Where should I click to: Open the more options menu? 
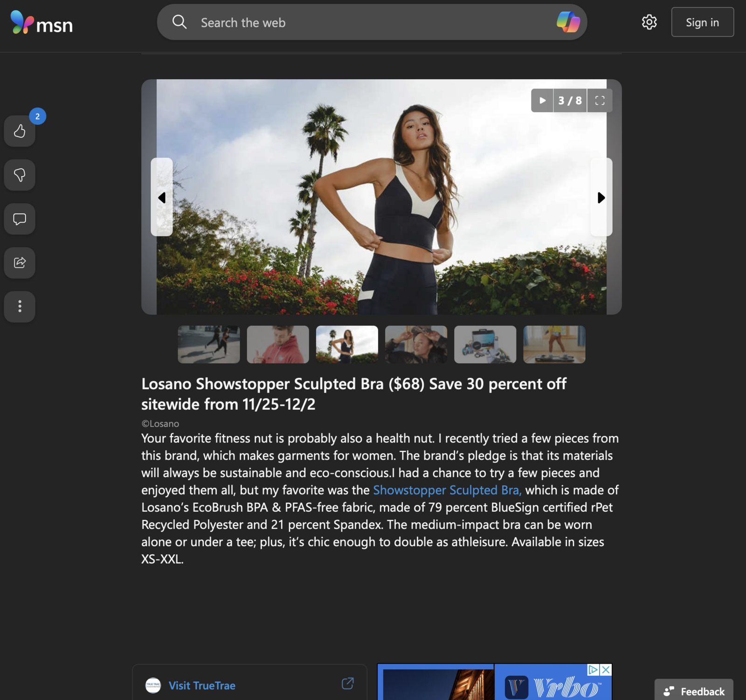click(20, 306)
